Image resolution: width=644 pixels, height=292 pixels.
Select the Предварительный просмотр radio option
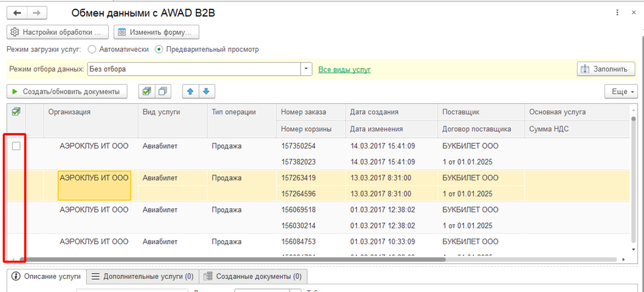point(159,50)
